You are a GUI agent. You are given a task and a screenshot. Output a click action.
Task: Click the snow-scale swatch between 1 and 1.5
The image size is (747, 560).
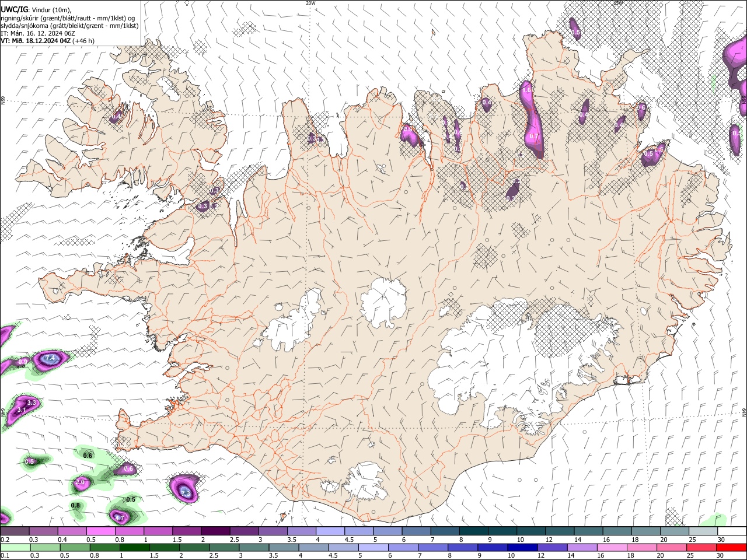pos(158,531)
